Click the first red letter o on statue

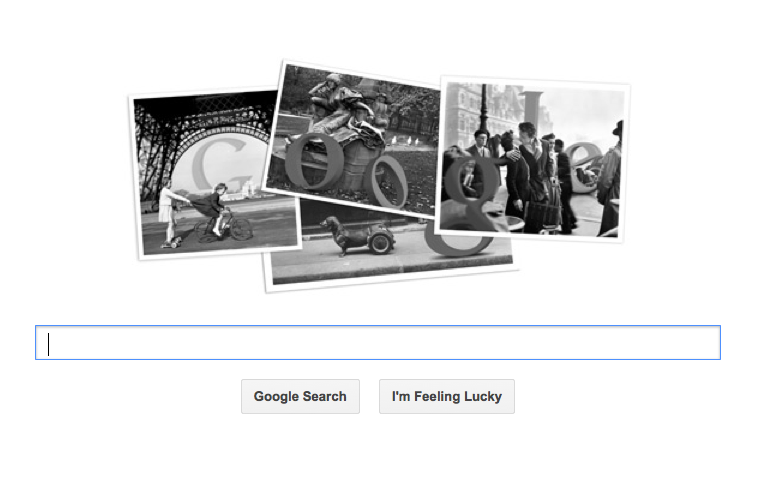[314, 162]
